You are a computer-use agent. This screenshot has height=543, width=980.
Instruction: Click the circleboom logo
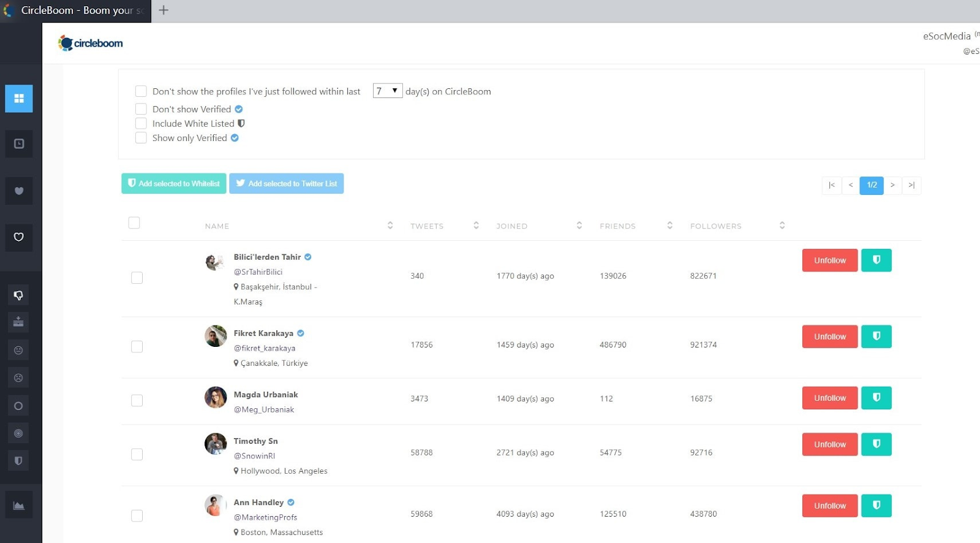tap(91, 43)
